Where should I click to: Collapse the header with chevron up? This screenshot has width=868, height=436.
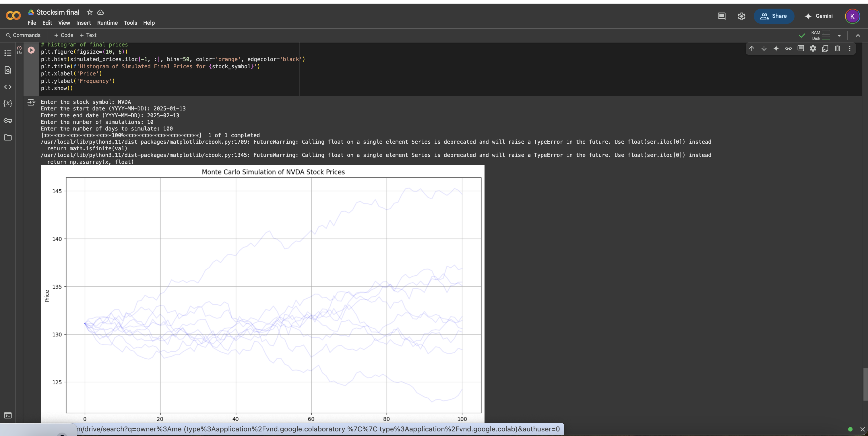(858, 35)
